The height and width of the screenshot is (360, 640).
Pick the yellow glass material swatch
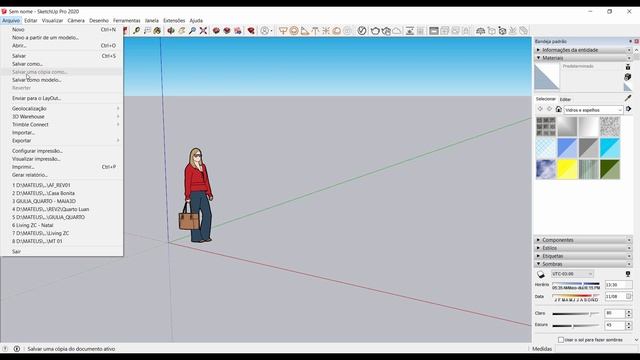(x=567, y=169)
